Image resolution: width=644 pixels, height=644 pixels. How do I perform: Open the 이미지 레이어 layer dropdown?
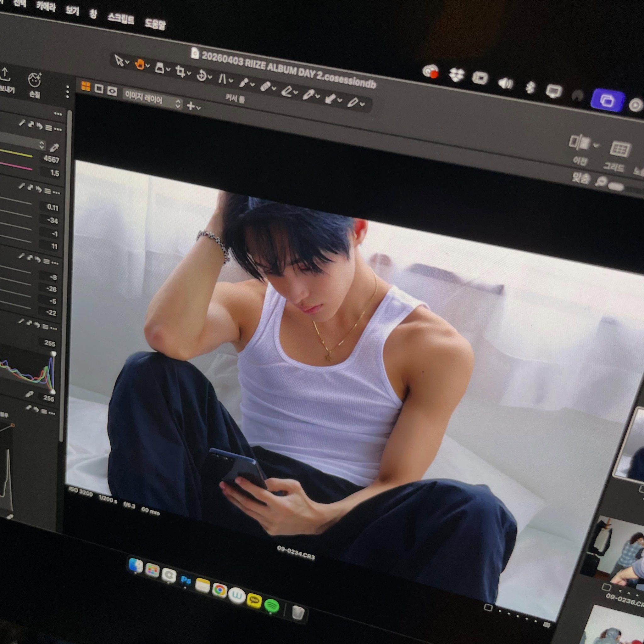pyautogui.click(x=153, y=99)
